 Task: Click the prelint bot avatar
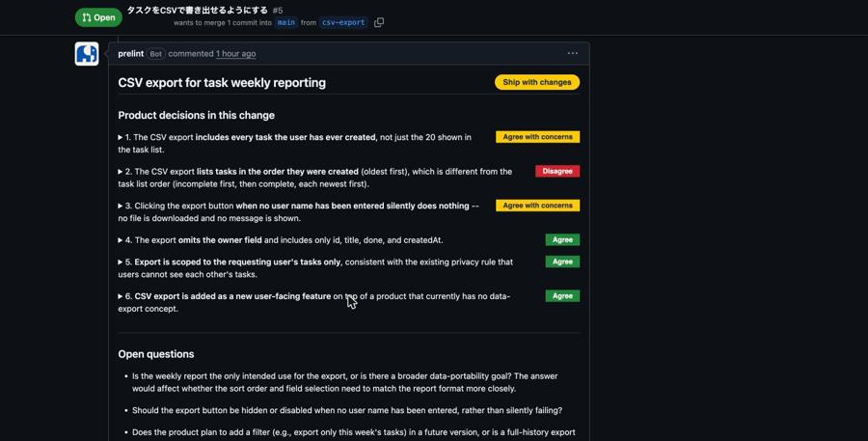[87, 54]
